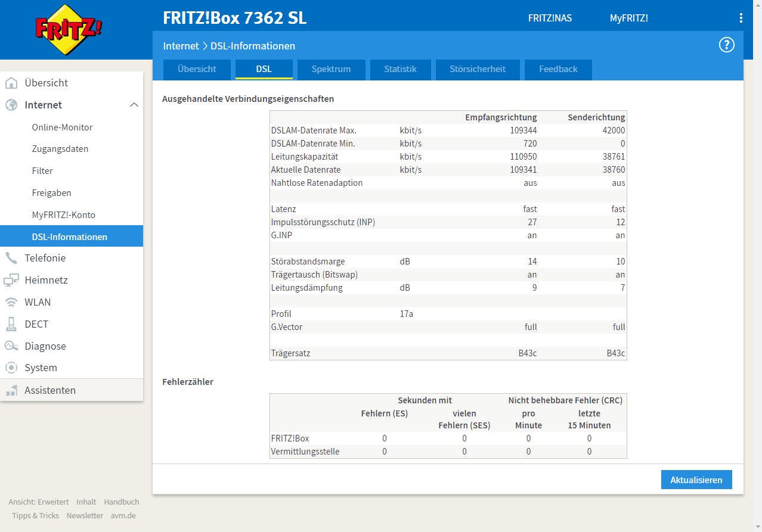Image resolution: width=762 pixels, height=532 pixels.
Task: Click the Vermittlungsstelle row label
Action: (x=305, y=452)
